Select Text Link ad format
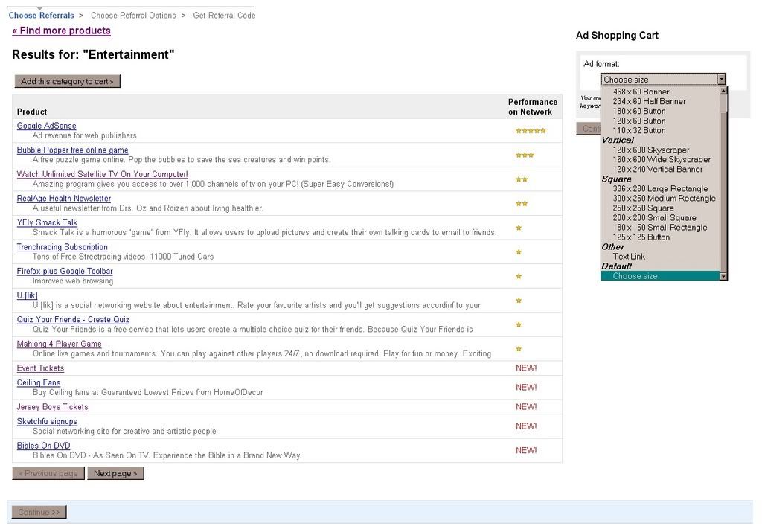 pyautogui.click(x=628, y=257)
